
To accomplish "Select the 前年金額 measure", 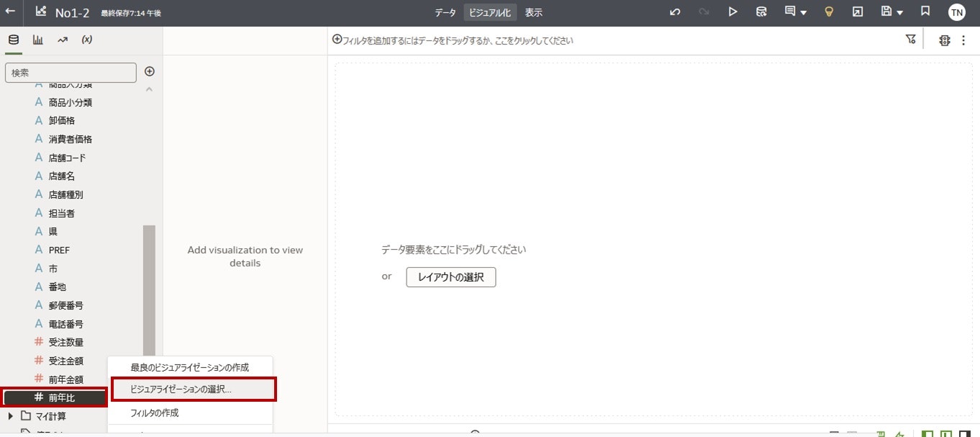I will tap(66, 379).
